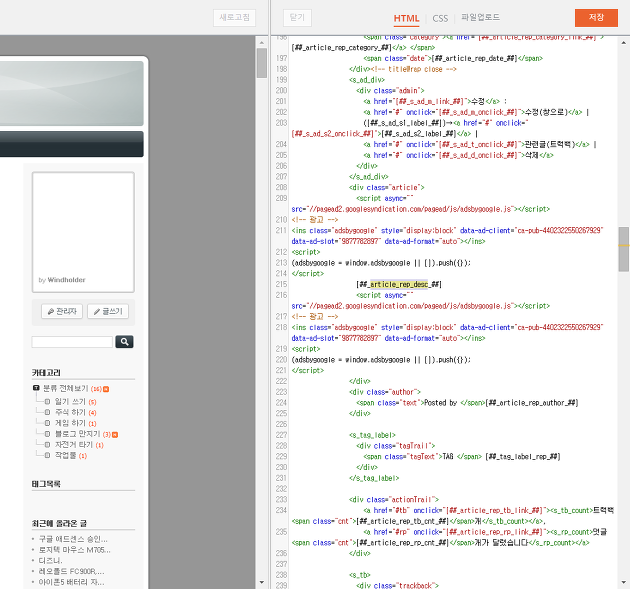Click tag_label_rep code on line 229
The height and width of the screenshot is (589, 630).
pos(523,457)
